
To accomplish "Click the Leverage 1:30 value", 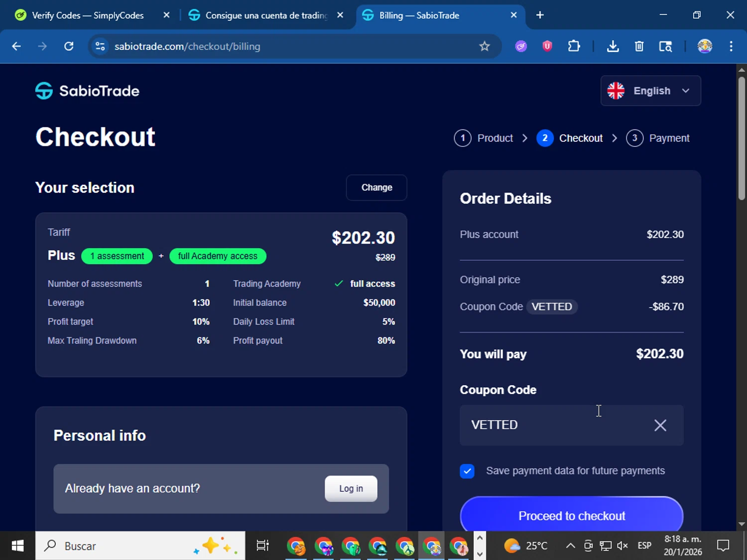I will [x=201, y=303].
